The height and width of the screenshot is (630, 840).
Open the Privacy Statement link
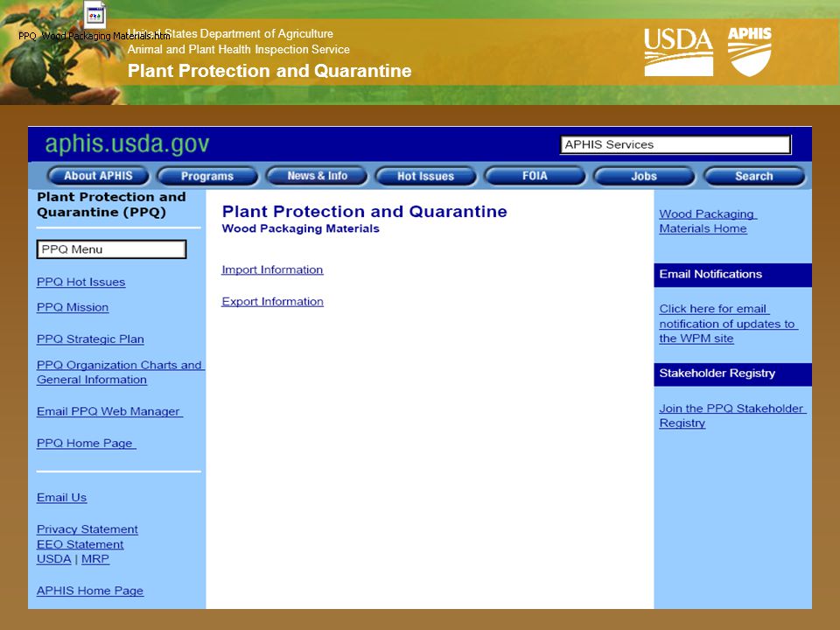coord(87,529)
